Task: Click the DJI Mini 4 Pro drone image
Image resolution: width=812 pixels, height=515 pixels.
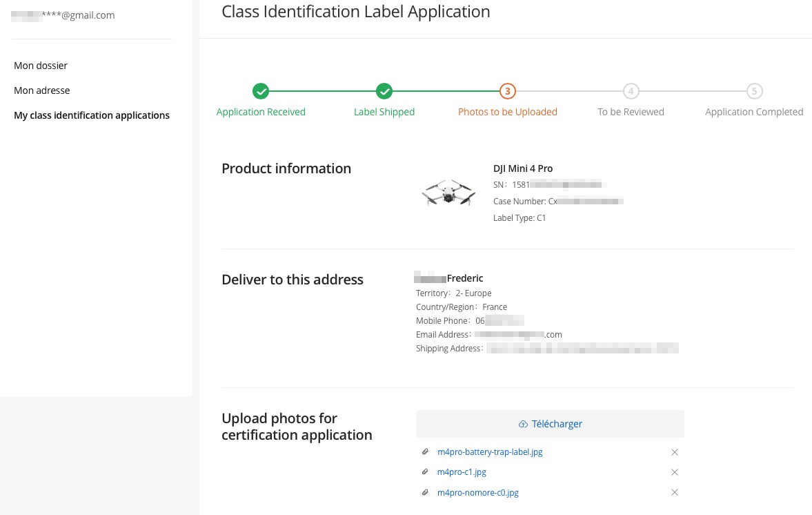Action: (x=448, y=192)
